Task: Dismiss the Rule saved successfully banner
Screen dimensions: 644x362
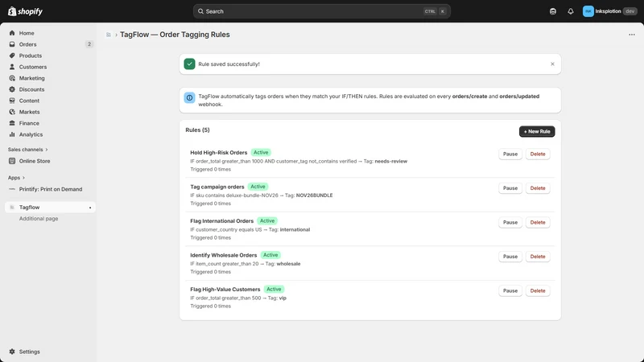Action: pyautogui.click(x=552, y=64)
